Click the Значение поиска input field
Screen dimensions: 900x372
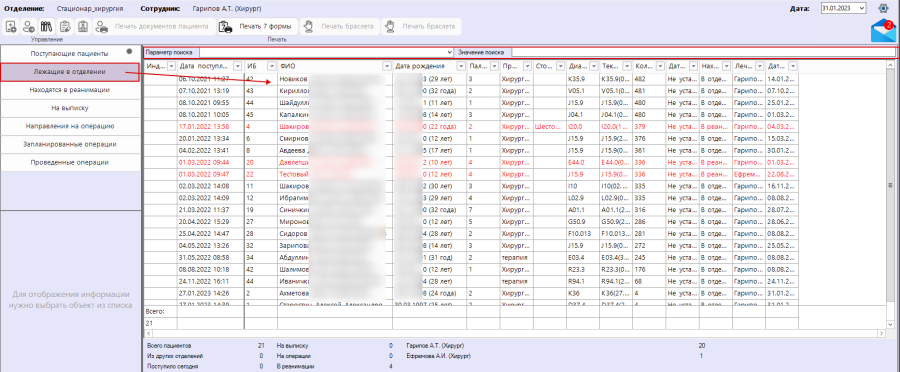point(703,52)
